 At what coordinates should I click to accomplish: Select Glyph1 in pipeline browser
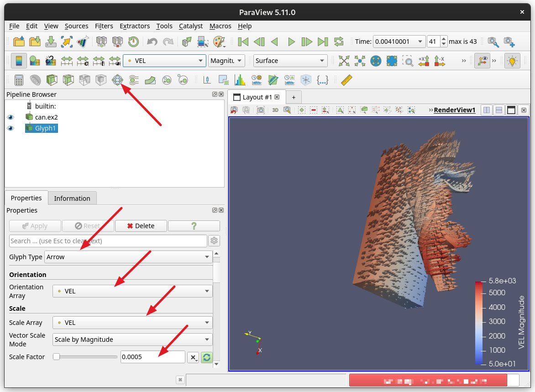point(45,128)
